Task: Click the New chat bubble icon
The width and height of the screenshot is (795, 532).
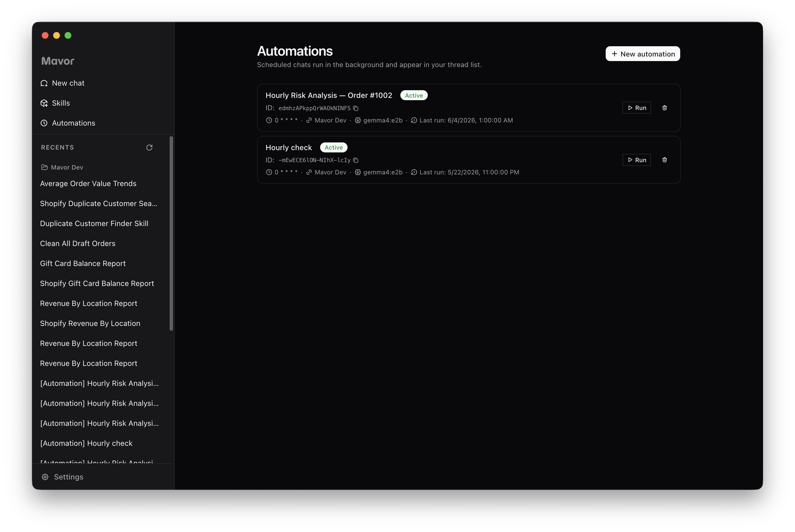Action: coord(44,83)
